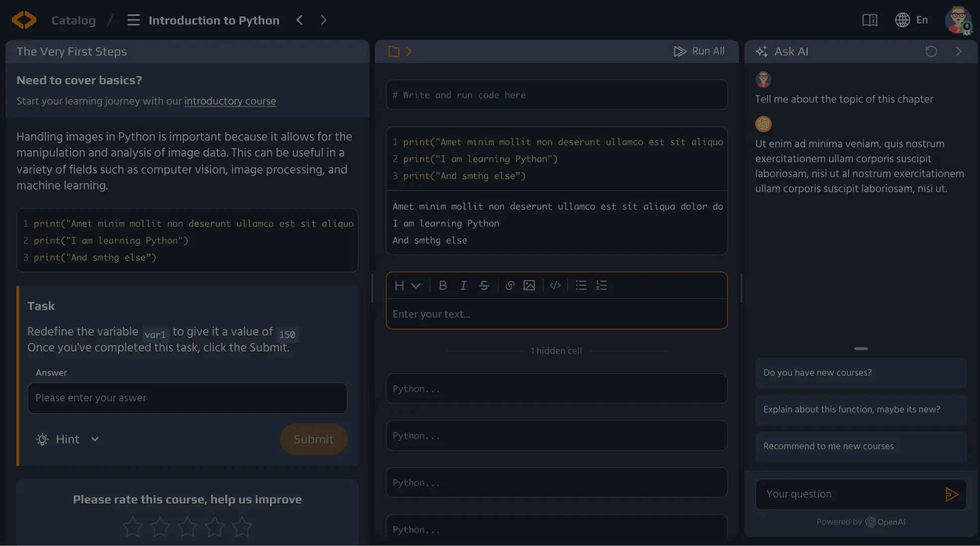Rate the course five stars
This screenshot has height=546, width=980.
[x=242, y=527]
